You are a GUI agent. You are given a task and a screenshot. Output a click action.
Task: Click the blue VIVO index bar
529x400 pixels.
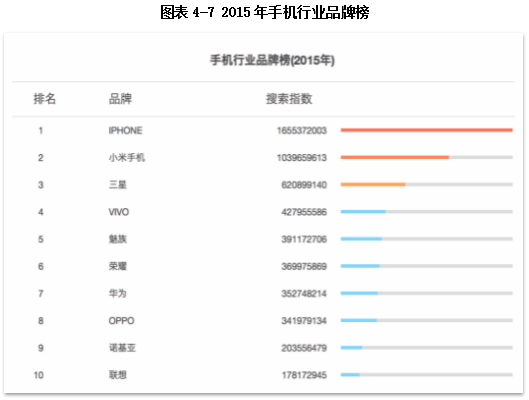point(363,212)
